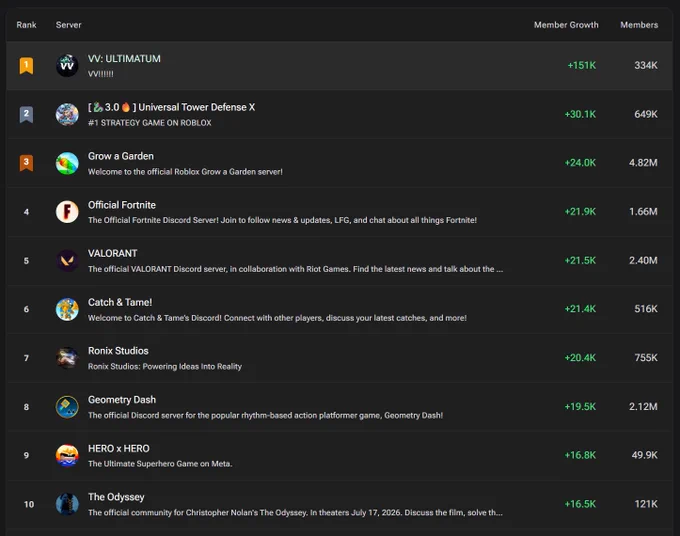Open the Official Fortnite title
The width and height of the screenshot is (680, 536).
point(122,205)
